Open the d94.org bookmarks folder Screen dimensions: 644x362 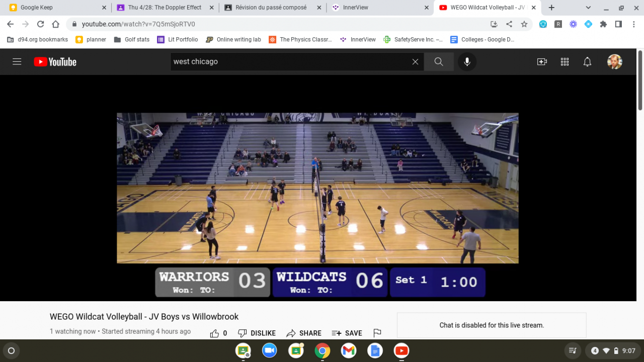click(37, 39)
